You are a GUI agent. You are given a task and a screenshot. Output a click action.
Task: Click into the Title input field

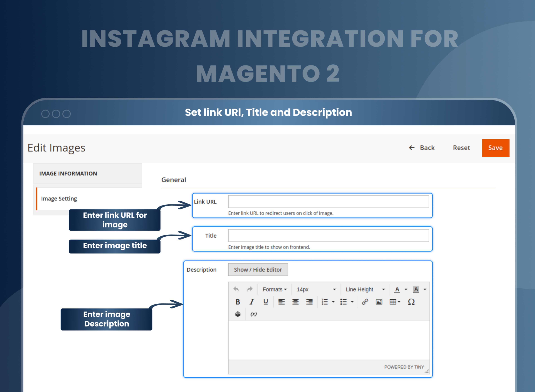[x=328, y=236]
